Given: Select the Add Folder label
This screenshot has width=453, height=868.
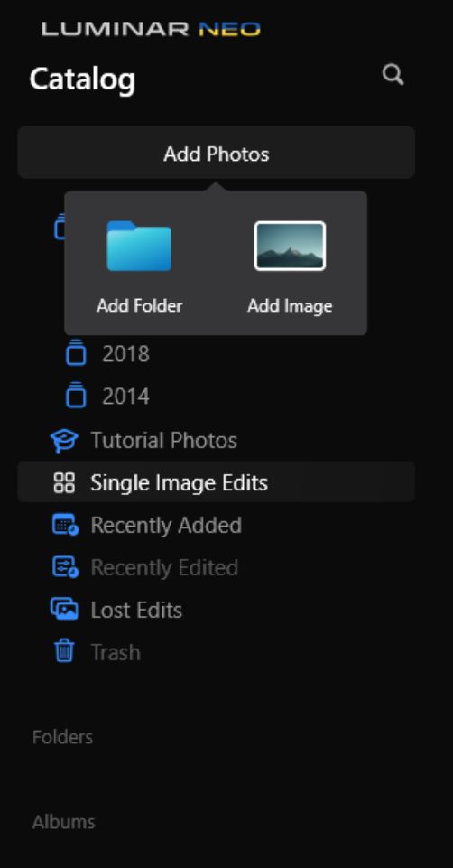Looking at the screenshot, I should [139, 305].
